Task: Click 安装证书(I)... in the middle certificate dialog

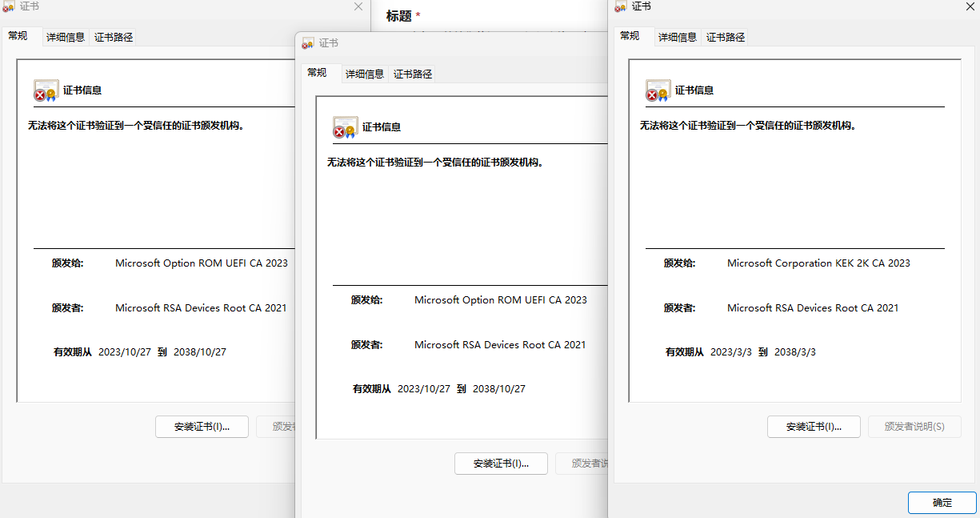Action: click(501, 464)
